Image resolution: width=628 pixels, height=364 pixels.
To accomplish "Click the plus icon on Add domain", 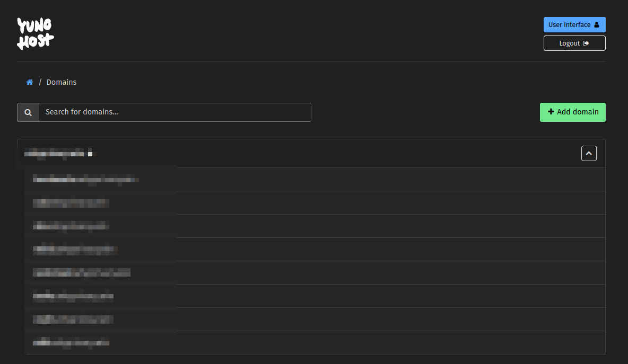I will point(551,112).
